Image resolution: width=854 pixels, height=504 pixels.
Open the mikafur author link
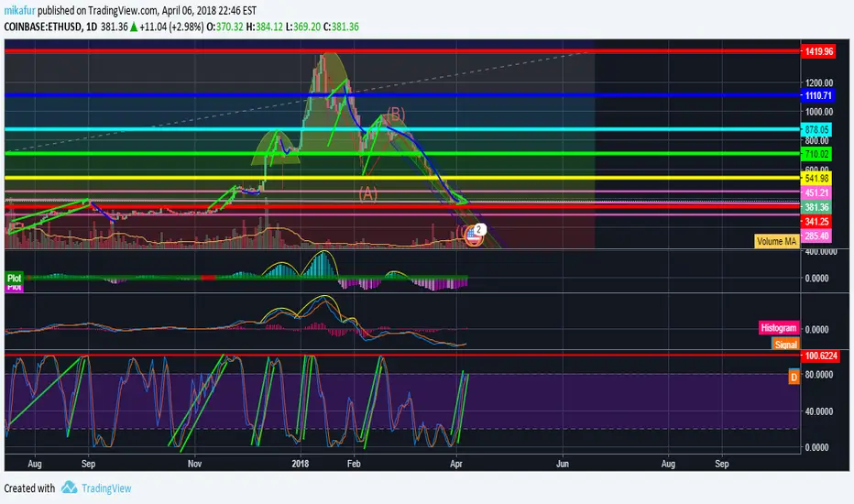(x=19, y=10)
